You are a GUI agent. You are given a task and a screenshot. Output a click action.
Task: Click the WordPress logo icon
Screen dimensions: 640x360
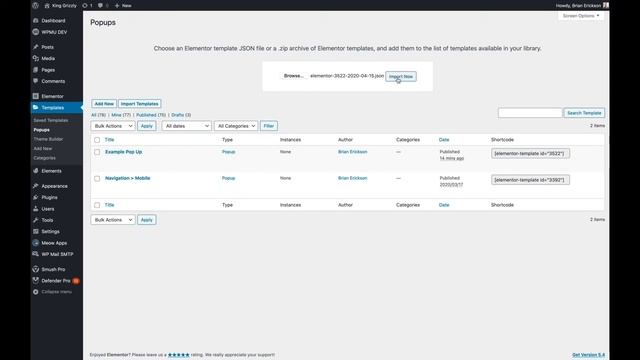coord(36,6)
